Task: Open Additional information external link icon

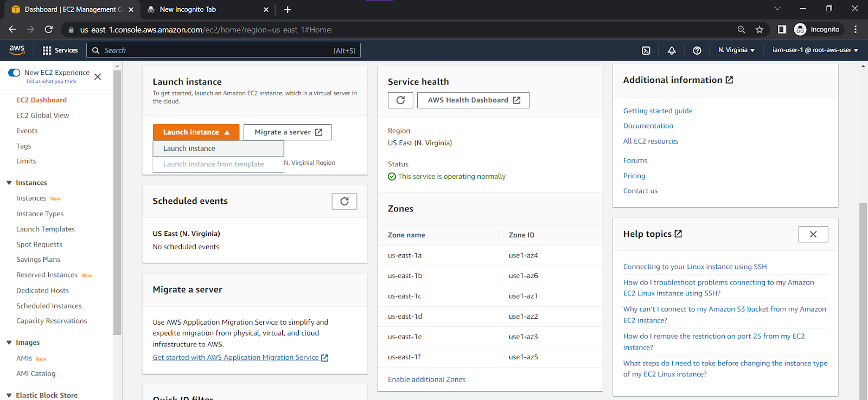Action: [729, 80]
